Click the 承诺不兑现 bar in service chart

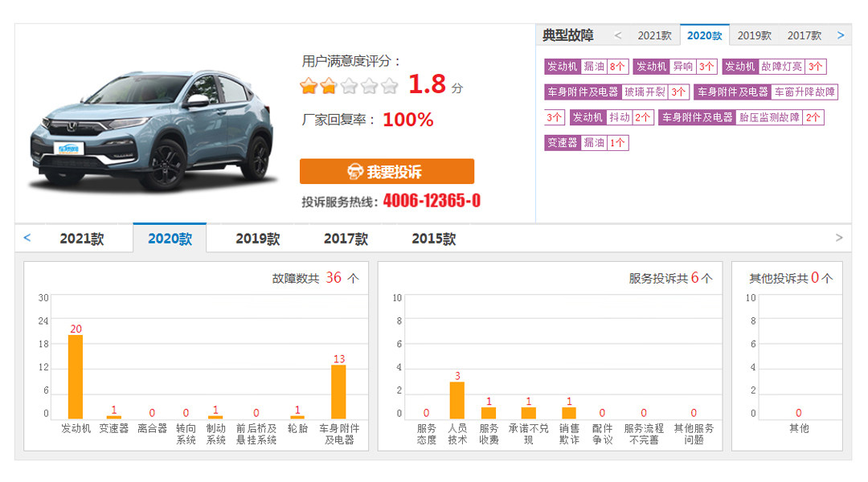click(x=529, y=413)
